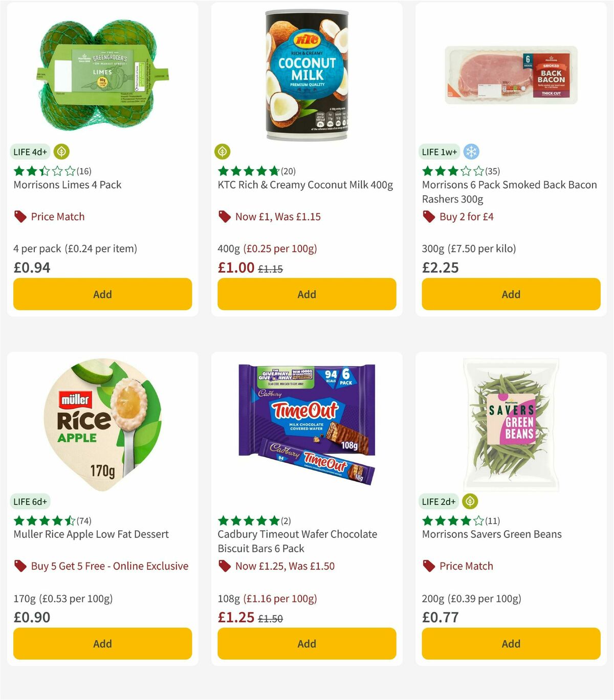Click reviews count (35) for smoked back bacon
614x700 pixels.
492,171
